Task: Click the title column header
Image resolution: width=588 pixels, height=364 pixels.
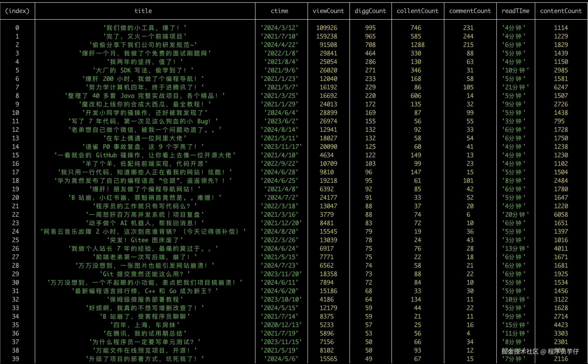Action: click(x=143, y=11)
